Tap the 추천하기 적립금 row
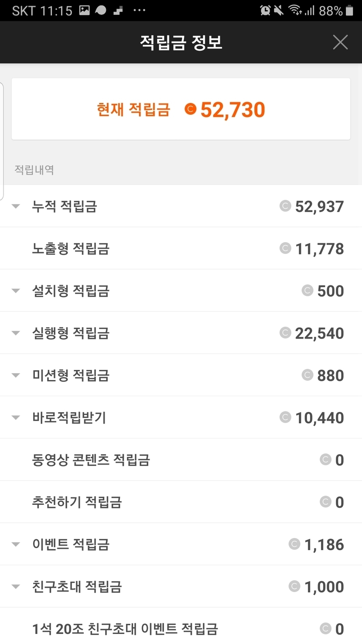Viewport: 362px width, 644px height. click(181, 502)
